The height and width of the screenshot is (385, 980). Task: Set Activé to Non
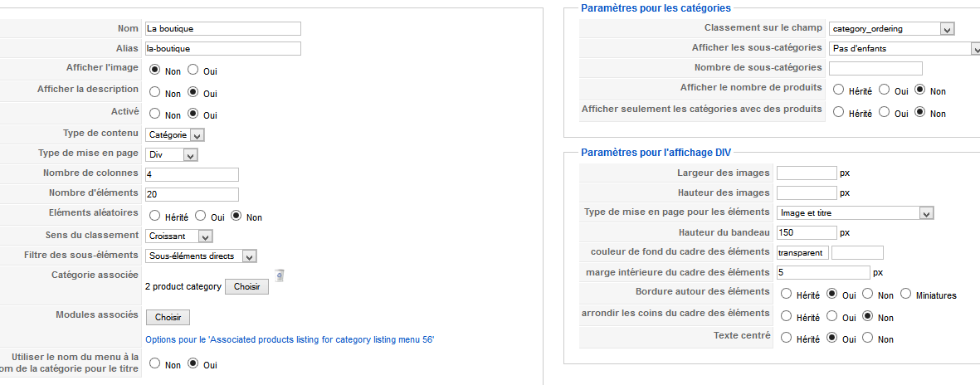click(155, 114)
